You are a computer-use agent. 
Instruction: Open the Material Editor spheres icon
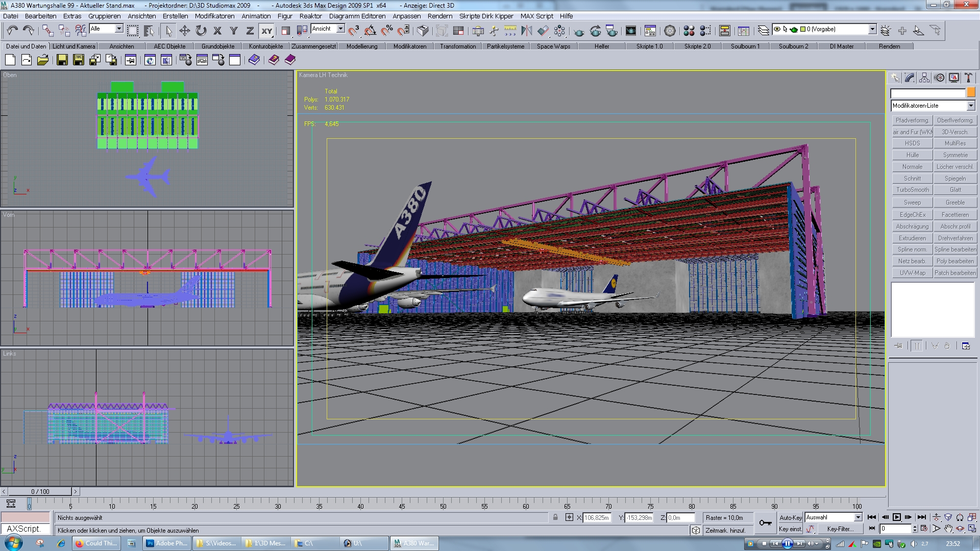coord(689,31)
